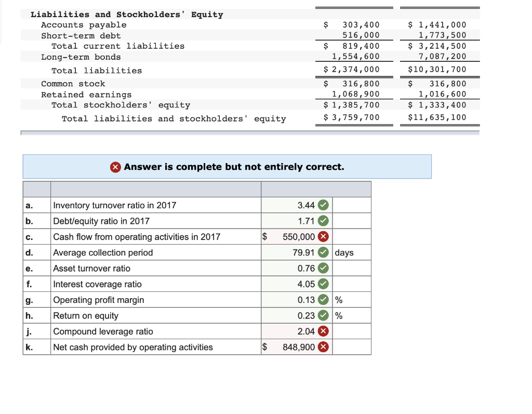Click the total liabilities amount $10,301,700
The image size is (532, 414).
tap(437, 69)
